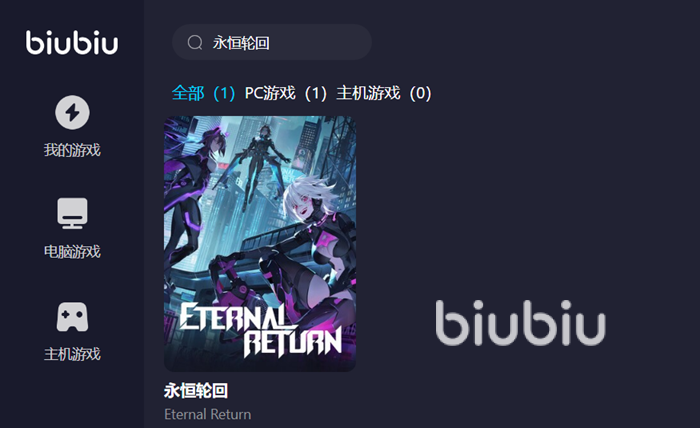This screenshot has height=428, width=700.
Task: Click the 永恒轮回 game title
Action: coord(196,391)
